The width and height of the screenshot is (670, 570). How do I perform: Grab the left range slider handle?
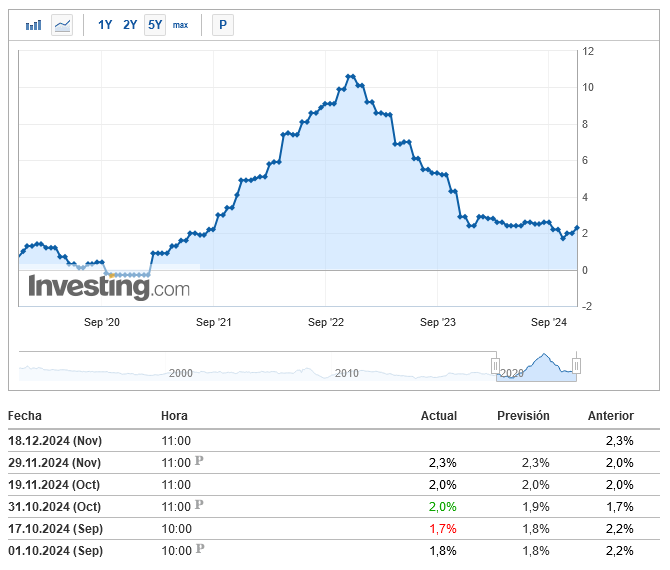[x=495, y=366]
